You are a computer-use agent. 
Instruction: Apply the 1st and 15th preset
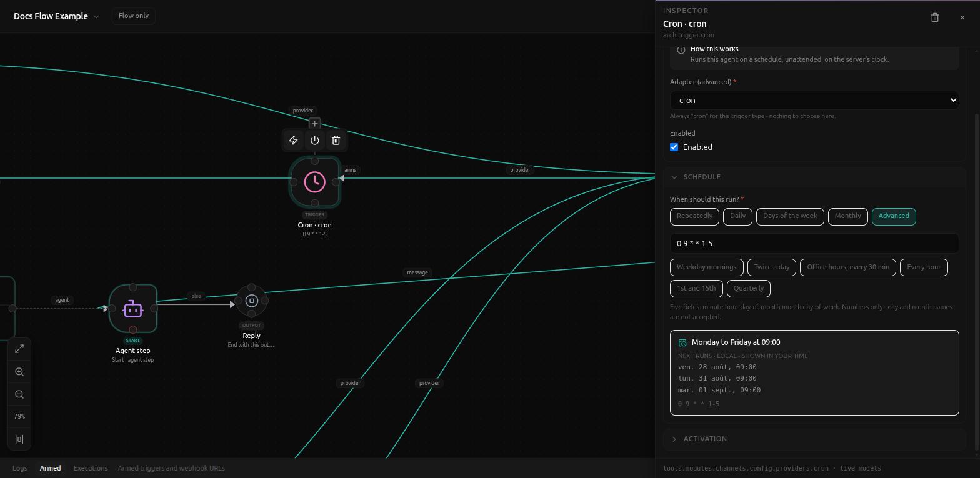(x=696, y=289)
